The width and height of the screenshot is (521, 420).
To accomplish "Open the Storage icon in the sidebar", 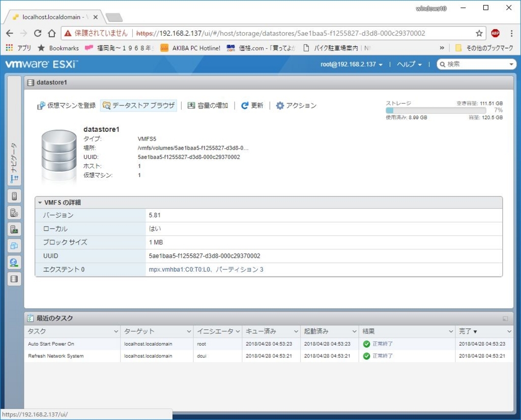I will [x=14, y=279].
